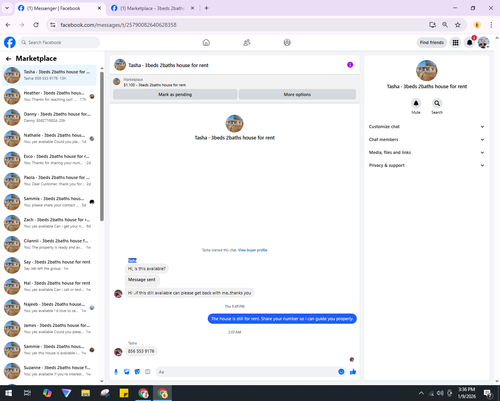Expand Media, files and links section
Image resolution: width=500 pixels, height=401 pixels.
(x=426, y=152)
